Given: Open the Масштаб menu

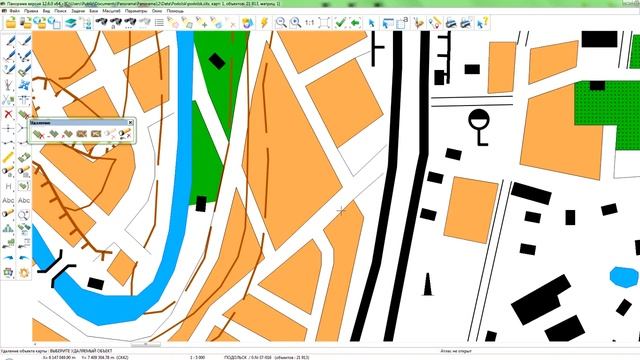Looking at the screenshot, I should coord(111,11).
